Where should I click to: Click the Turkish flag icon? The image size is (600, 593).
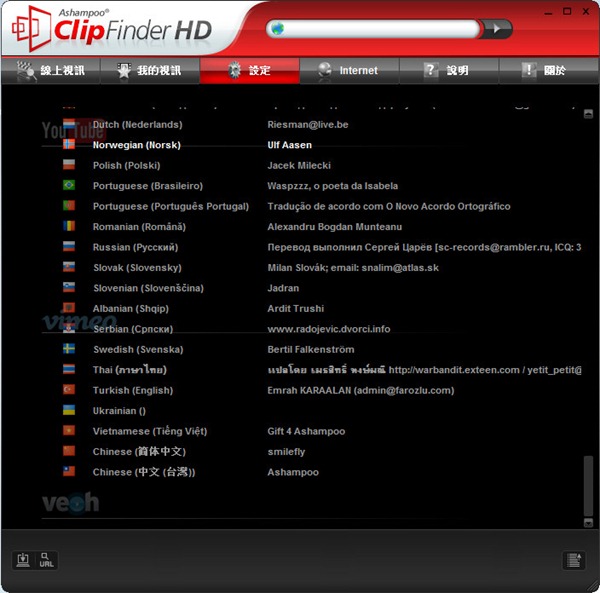[x=69, y=389]
